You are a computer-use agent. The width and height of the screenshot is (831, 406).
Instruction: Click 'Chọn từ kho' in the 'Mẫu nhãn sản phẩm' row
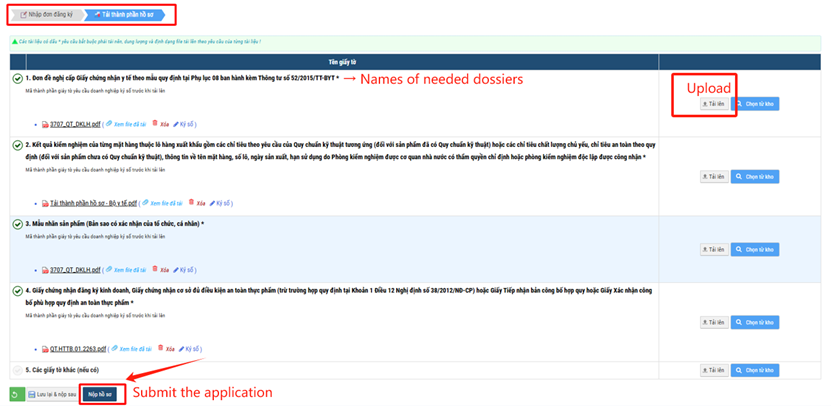(x=755, y=249)
